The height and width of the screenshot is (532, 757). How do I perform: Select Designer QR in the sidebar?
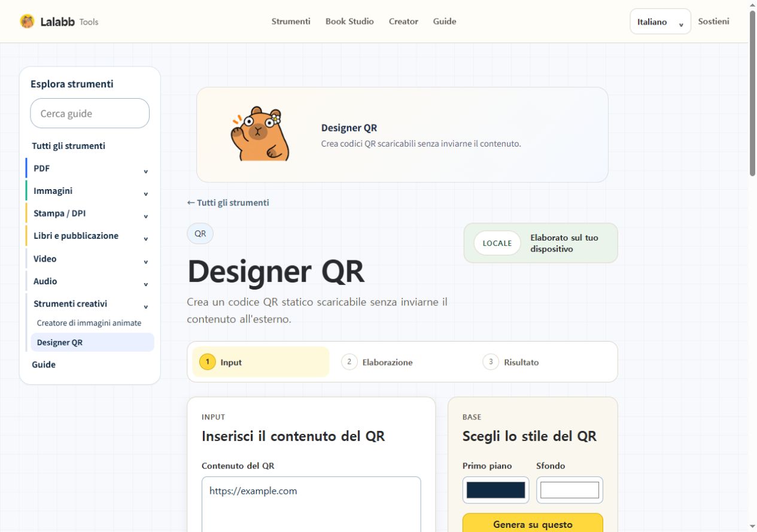pos(92,342)
